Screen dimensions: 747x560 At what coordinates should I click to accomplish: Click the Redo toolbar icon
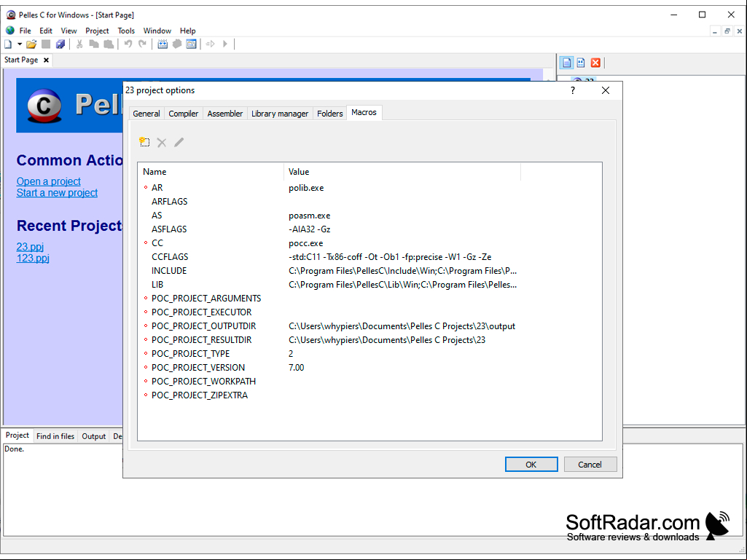click(142, 44)
